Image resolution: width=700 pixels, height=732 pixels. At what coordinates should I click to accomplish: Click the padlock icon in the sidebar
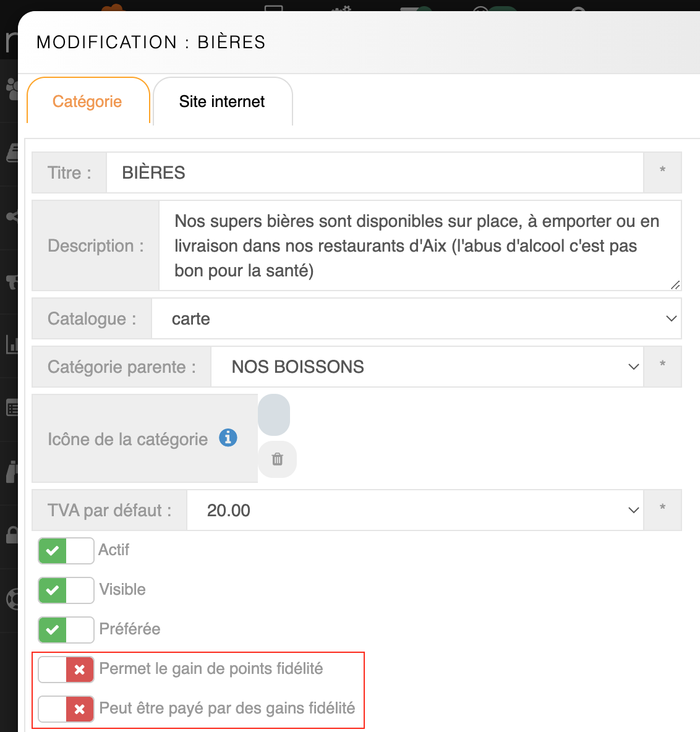pos(11,535)
